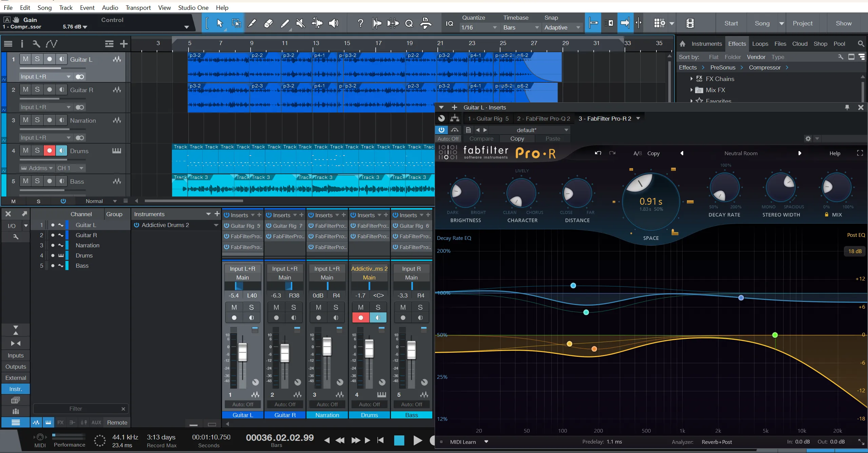Mute the Bass track
Screen dimensions: 868x453
pyautogui.click(x=26, y=181)
